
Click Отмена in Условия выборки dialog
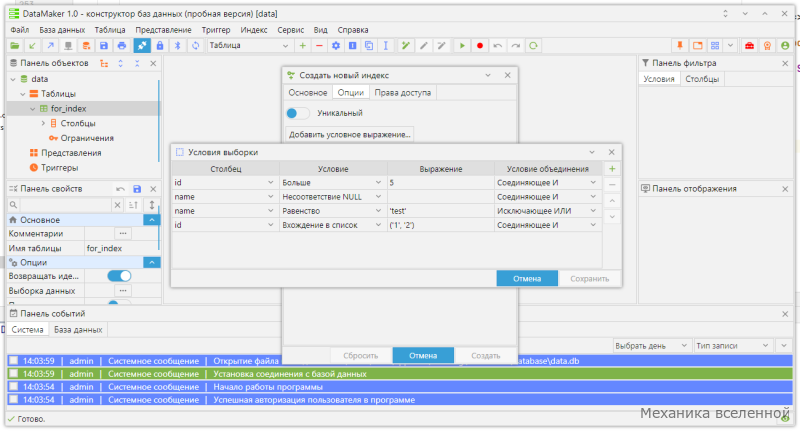click(527, 278)
